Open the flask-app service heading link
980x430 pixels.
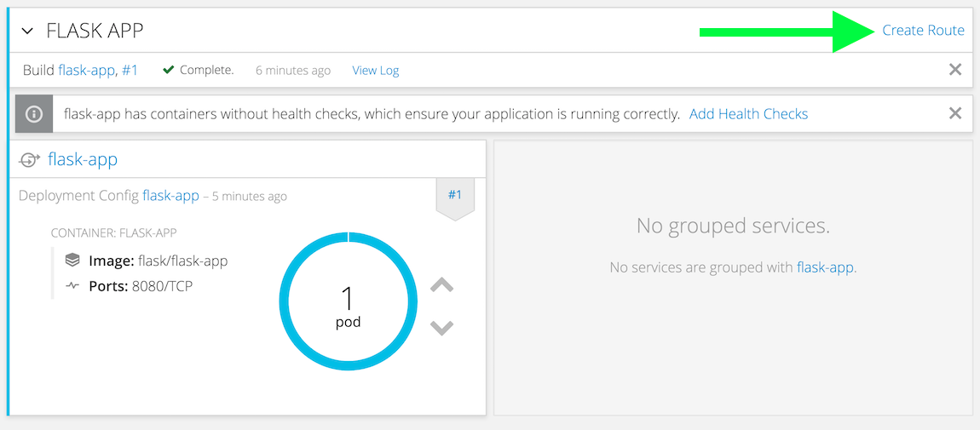point(83,160)
